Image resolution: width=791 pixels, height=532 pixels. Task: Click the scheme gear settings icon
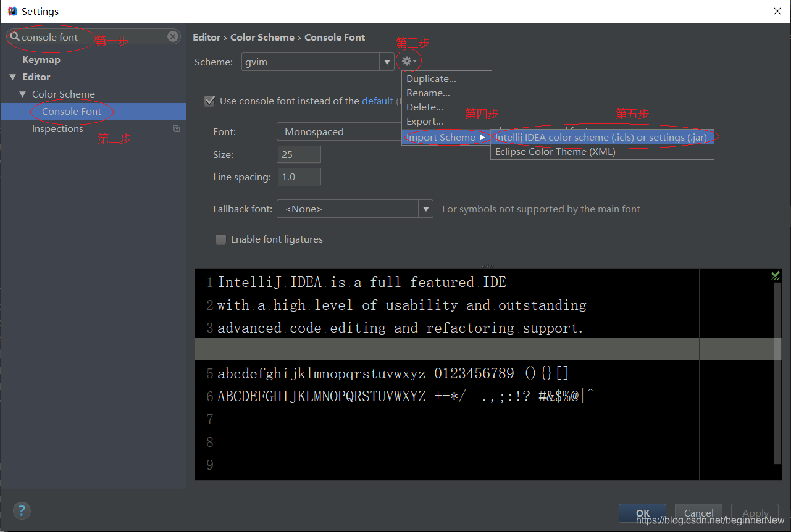point(409,61)
